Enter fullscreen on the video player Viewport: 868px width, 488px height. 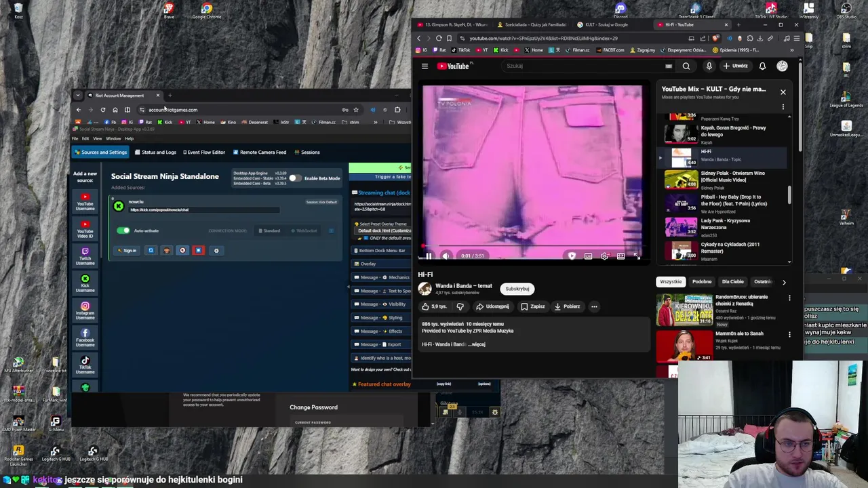637,256
